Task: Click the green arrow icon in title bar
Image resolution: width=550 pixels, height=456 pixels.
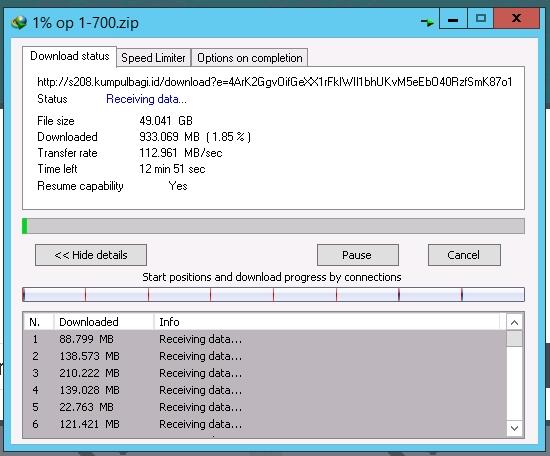Action: 427,23
